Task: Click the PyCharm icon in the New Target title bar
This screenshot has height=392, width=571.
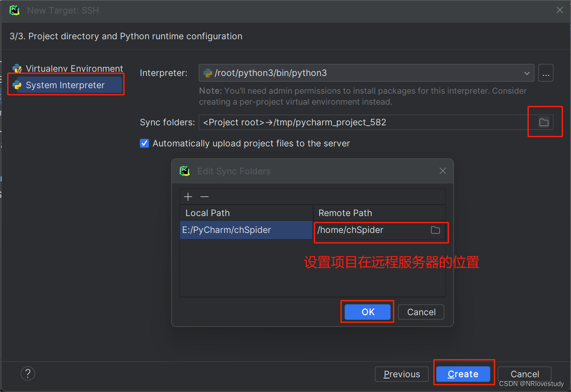Action: coord(15,10)
